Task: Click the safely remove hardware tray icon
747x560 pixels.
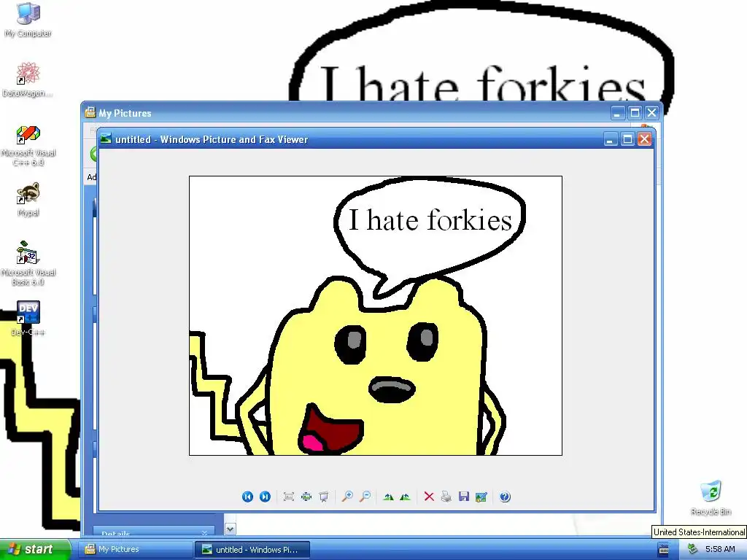Action: click(x=693, y=550)
